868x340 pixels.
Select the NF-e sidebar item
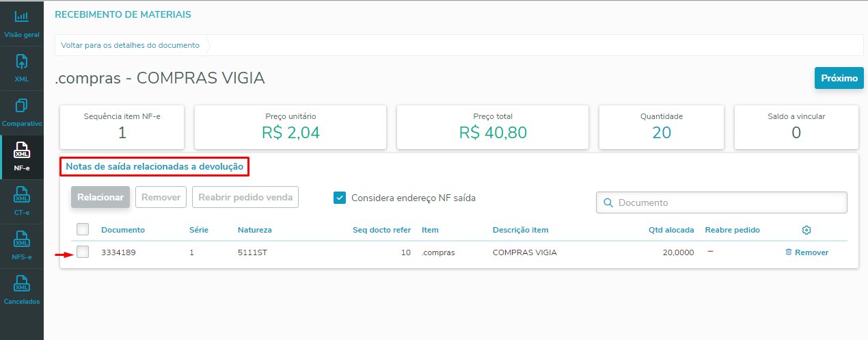click(x=22, y=157)
